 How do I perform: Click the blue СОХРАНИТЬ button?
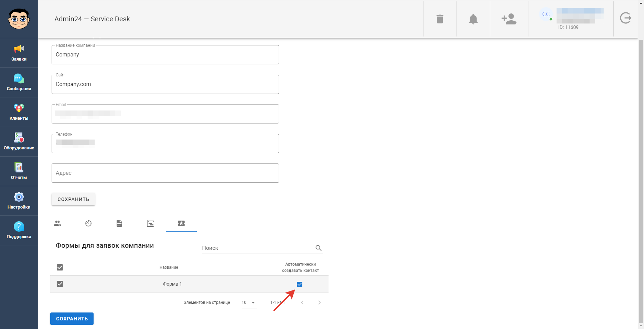(72, 319)
